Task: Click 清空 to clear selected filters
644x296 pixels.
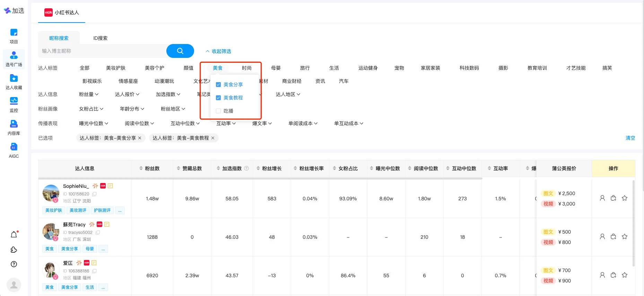Action: click(x=630, y=138)
